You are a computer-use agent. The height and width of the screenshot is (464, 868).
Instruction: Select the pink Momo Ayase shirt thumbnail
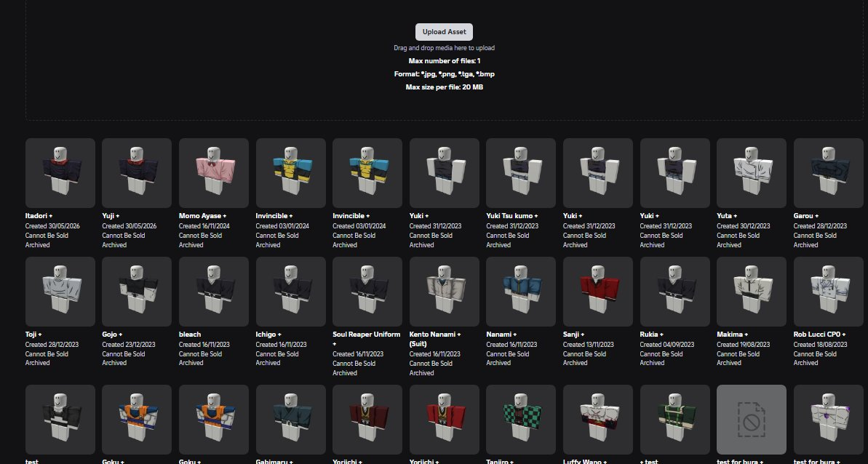(x=214, y=173)
